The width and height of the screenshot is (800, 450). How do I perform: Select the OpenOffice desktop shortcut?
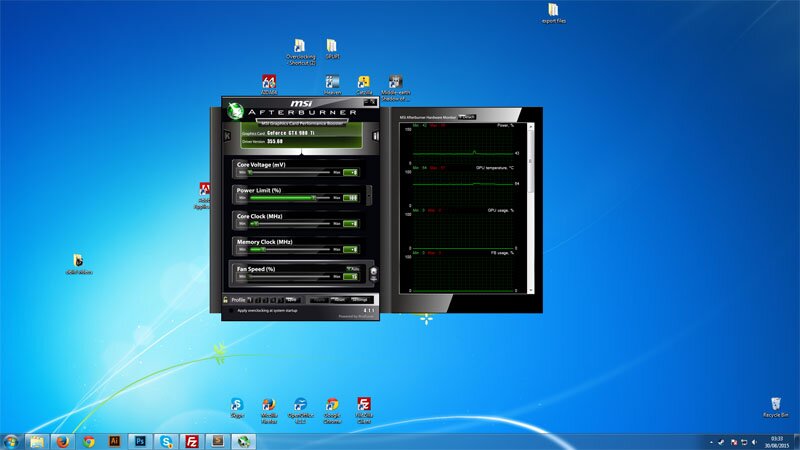[x=301, y=411]
